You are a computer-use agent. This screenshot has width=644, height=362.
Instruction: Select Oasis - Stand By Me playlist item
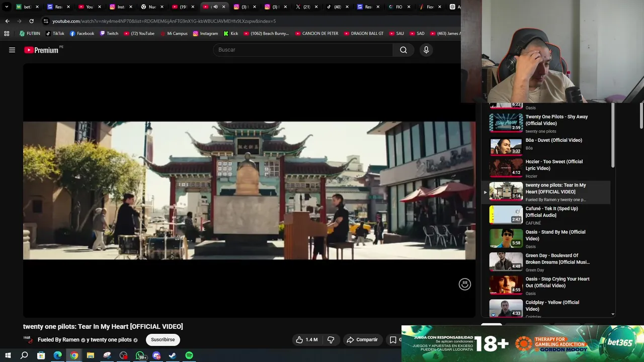coord(546,238)
